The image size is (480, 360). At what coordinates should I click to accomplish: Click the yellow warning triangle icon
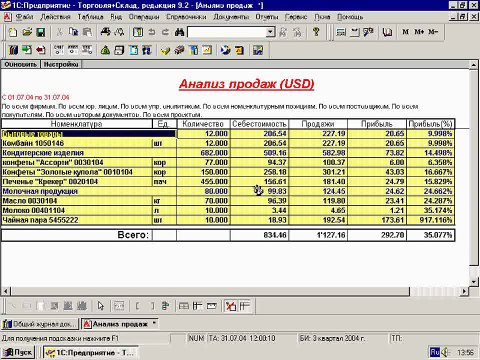point(105,50)
